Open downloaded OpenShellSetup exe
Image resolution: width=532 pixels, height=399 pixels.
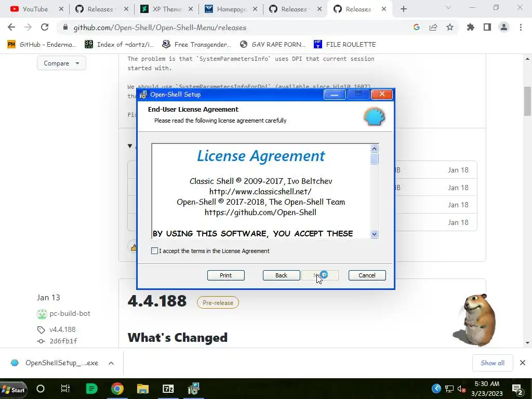55,363
